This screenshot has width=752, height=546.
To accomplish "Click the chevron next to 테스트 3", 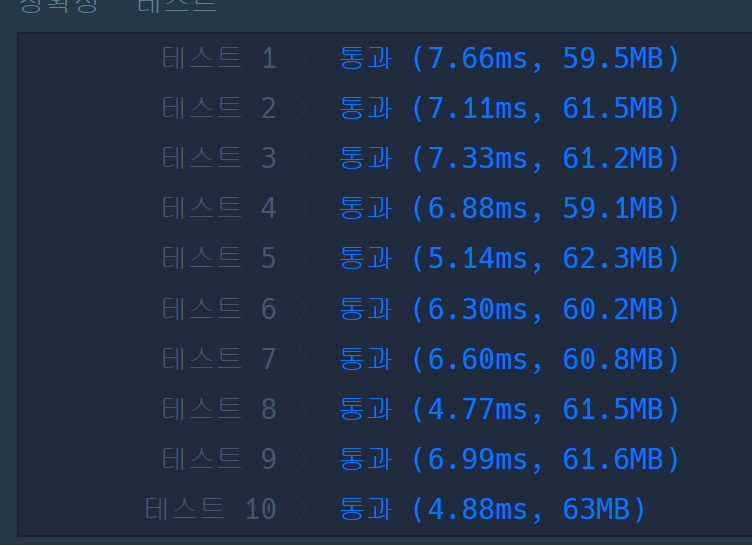I will 303,158.
